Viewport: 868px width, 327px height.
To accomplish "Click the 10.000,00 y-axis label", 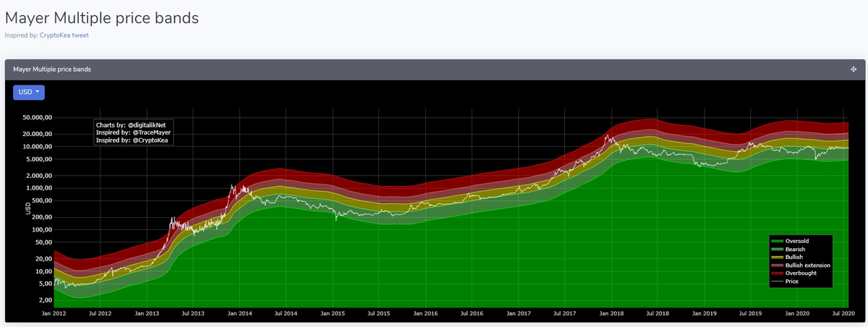I will pos(35,146).
